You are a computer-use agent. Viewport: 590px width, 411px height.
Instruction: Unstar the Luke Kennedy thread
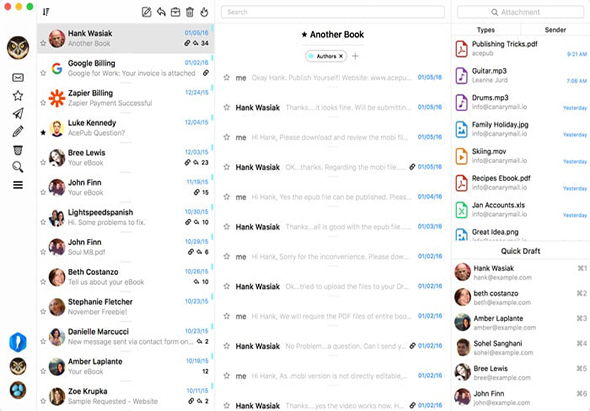coord(43,132)
